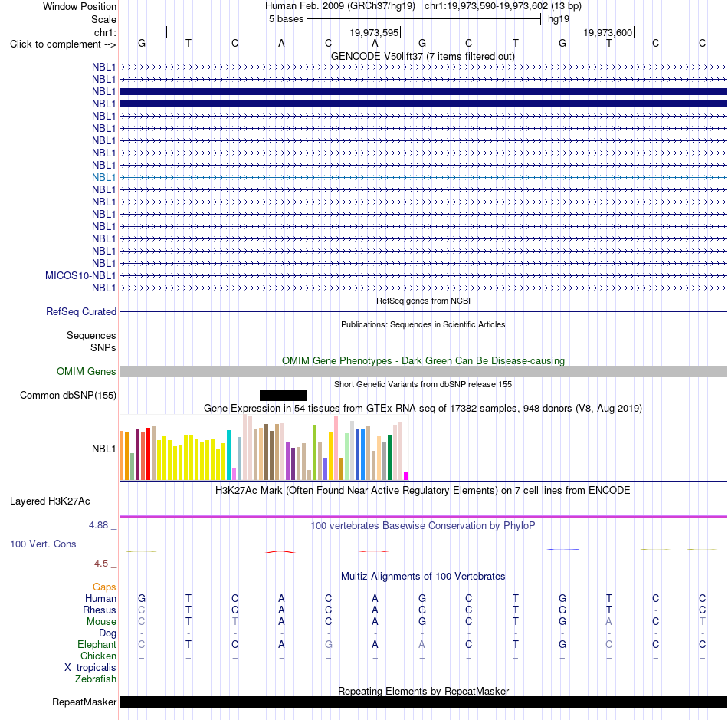Open 'Multiz Alignments of 100 Vertebrates' title
This screenshot has height=720, width=728.
(423, 577)
